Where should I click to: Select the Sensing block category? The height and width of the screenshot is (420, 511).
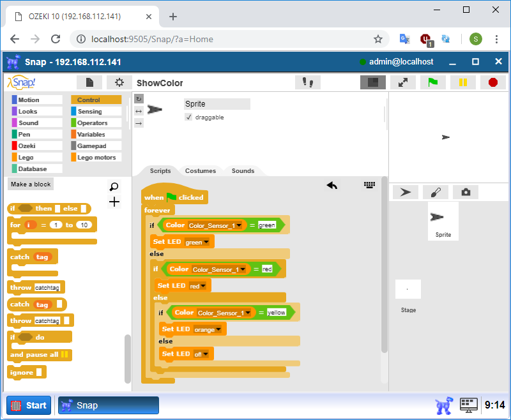coord(96,111)
